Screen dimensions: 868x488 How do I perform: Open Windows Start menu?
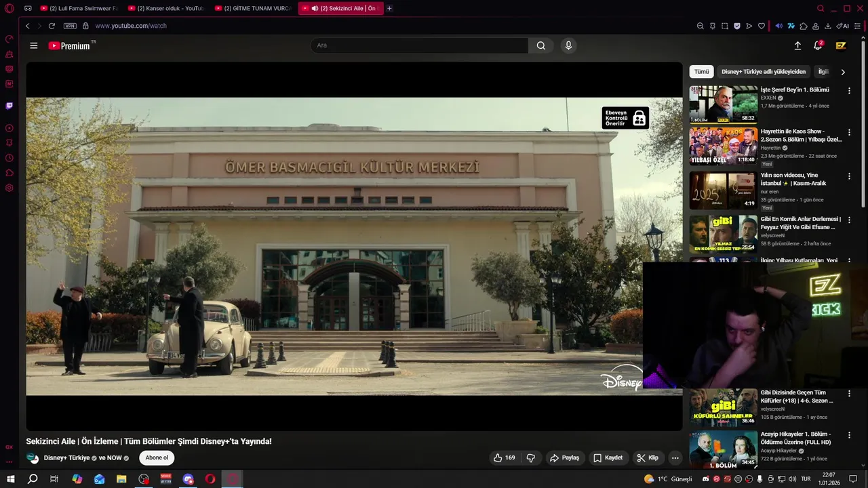(x=10, y=479)
